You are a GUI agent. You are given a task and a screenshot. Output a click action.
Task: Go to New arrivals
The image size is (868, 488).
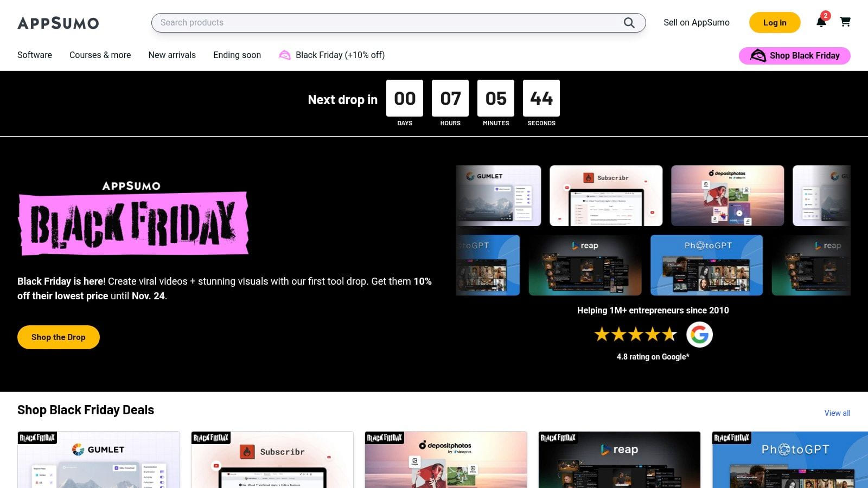coord(172,55)
